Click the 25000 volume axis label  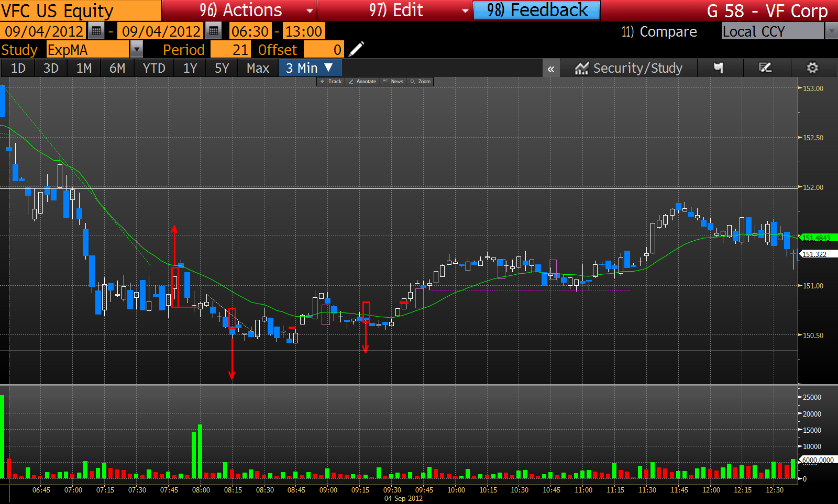point(812,397)
